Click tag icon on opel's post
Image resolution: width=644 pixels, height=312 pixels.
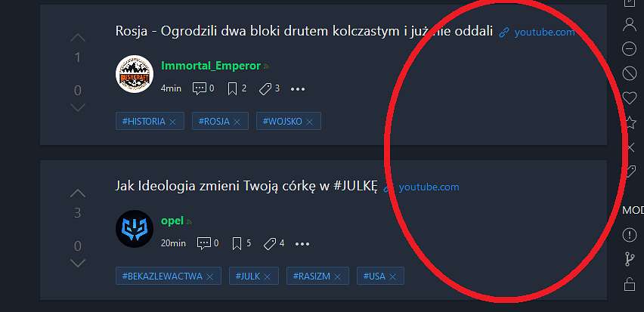270,244
